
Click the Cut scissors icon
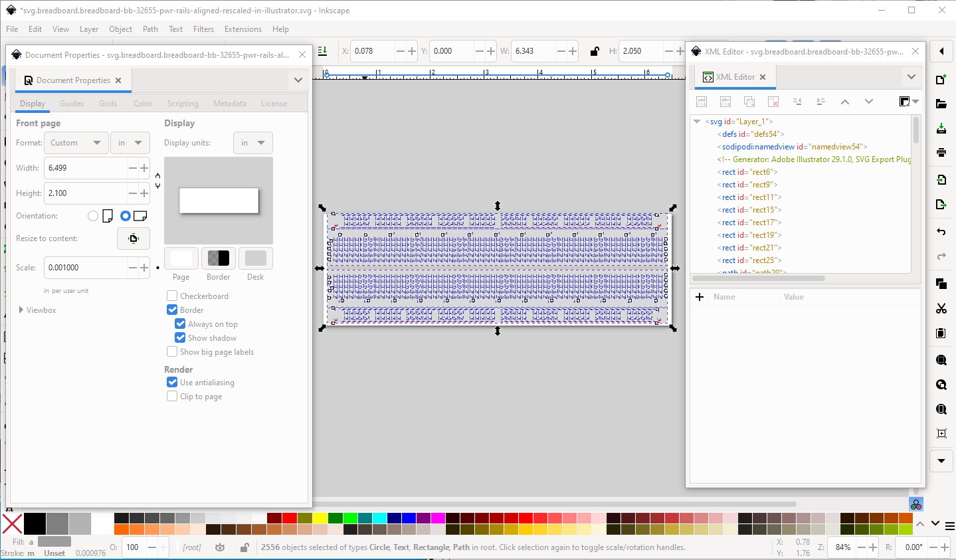[x=941, y=308]
